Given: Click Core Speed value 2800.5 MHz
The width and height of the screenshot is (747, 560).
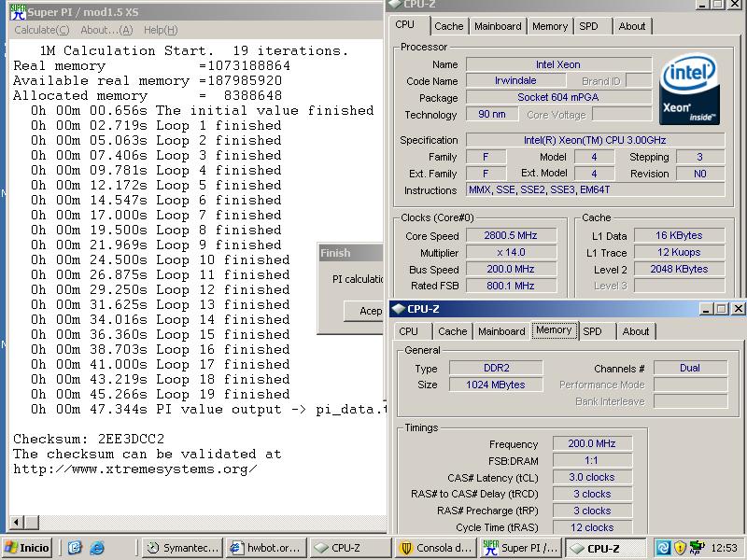Looking at the screenshot, I should (x=511, y=235).
